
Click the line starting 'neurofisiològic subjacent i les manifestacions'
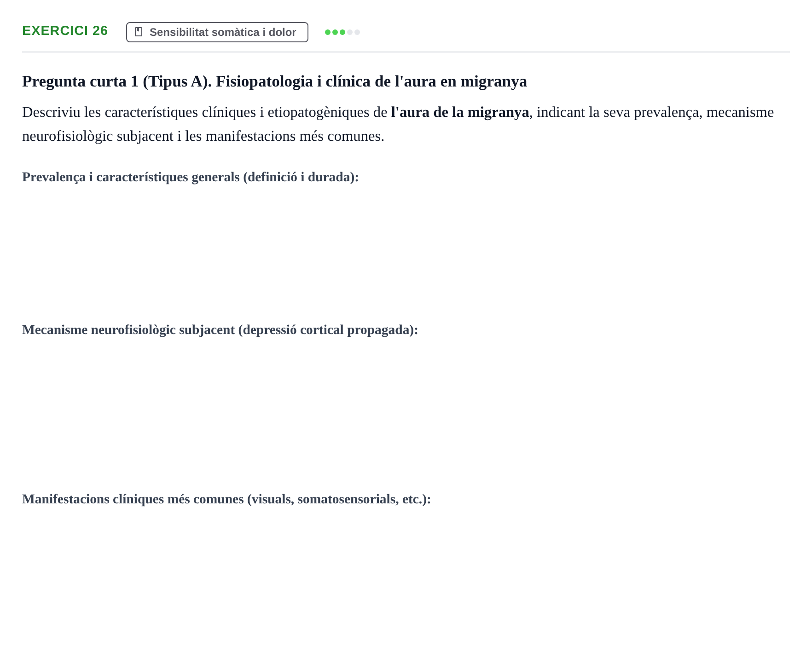click(x=203, y=136)
